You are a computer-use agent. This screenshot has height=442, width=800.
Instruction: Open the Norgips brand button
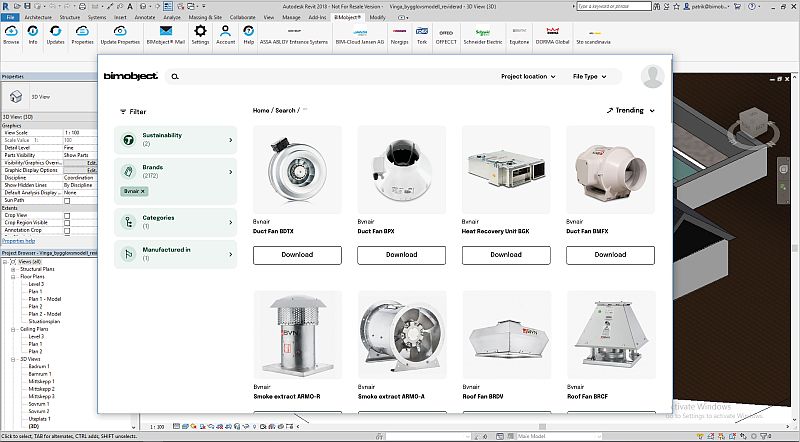(399, 35)
